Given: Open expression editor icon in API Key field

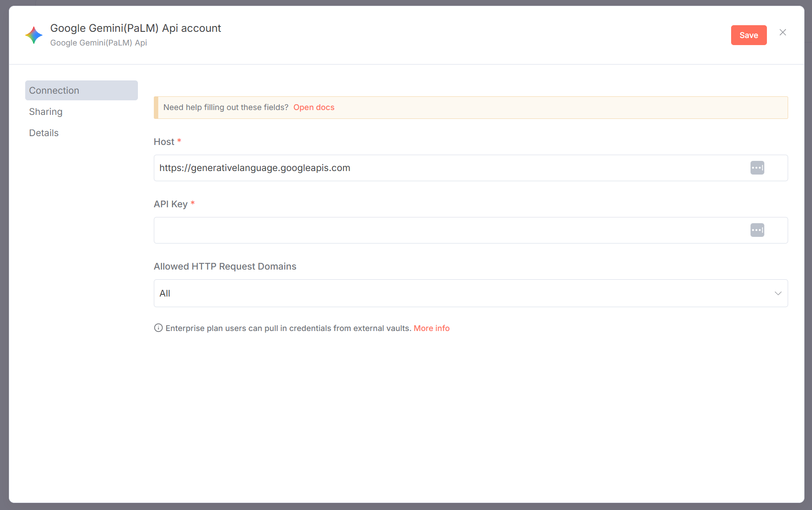Looking at the screenshot, I should [x=757, y=230].
